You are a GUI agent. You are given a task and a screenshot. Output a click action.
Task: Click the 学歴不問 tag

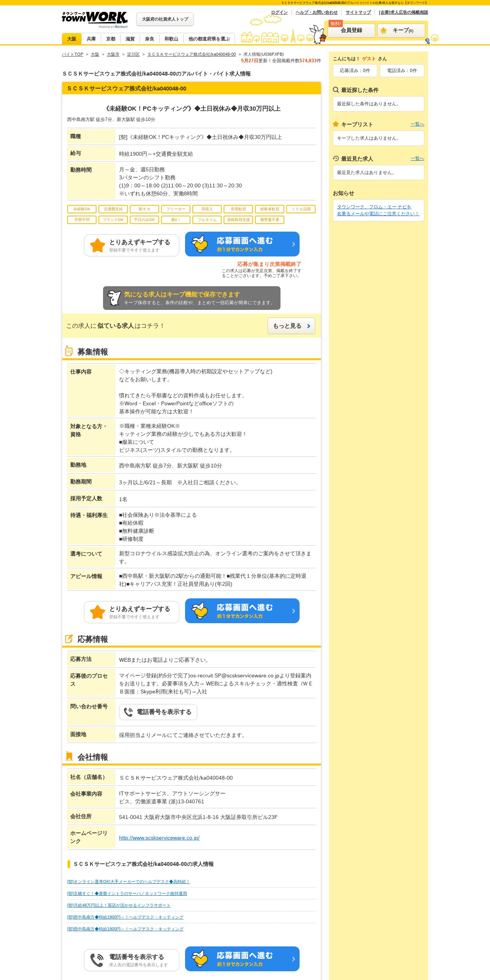click(x=82, y=220)
